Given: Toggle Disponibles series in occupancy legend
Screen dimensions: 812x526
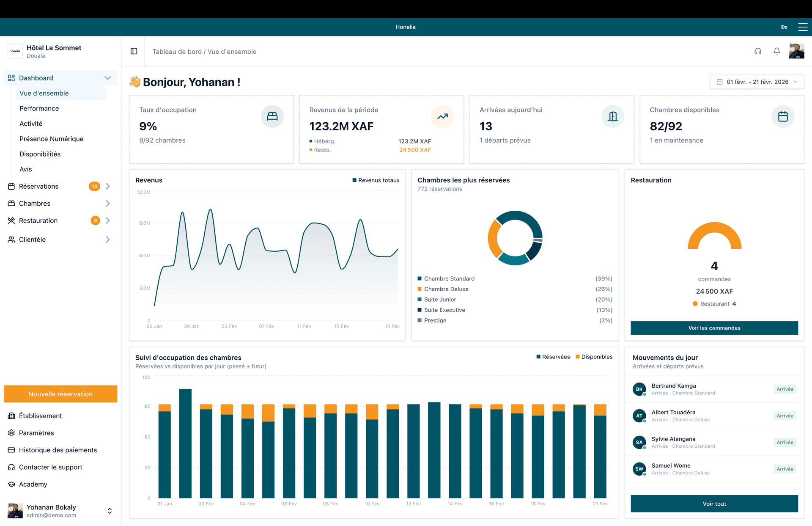Looking at the screenshot, I should [594, 357].
